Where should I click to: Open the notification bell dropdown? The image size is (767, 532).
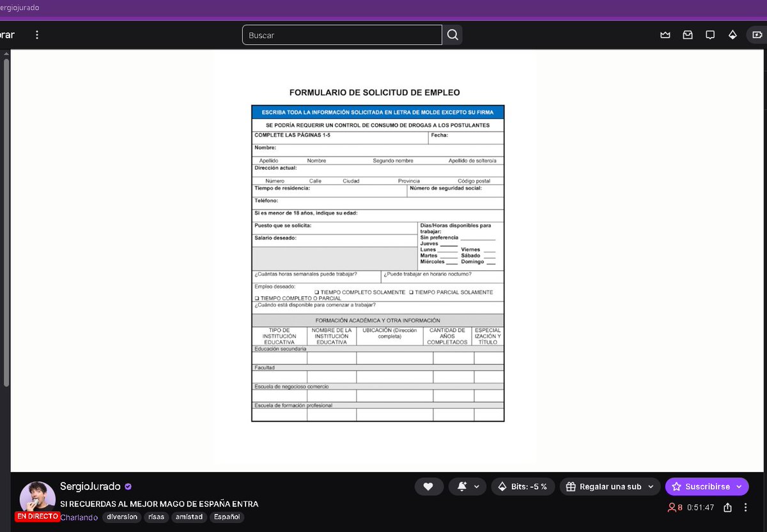click(467, 487)
